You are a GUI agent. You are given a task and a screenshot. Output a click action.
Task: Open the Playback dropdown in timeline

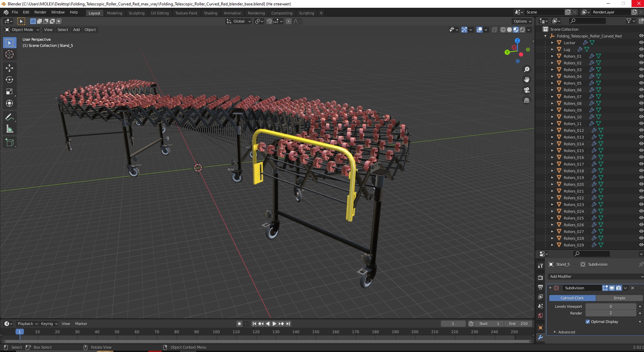pyautogui.click(x=27, y=324)
